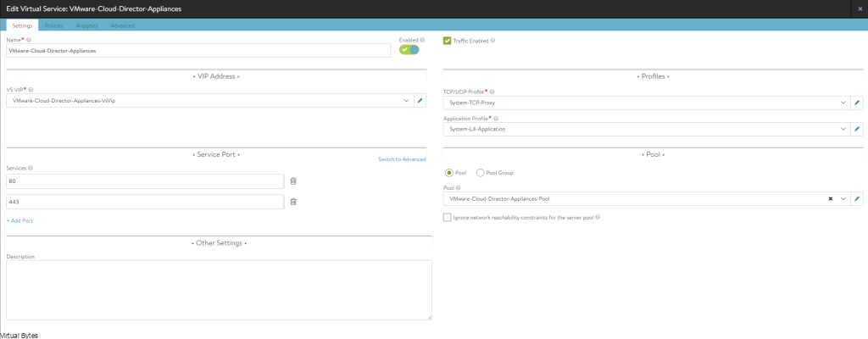Click the port 443 services field

click(x=146, y=202)
